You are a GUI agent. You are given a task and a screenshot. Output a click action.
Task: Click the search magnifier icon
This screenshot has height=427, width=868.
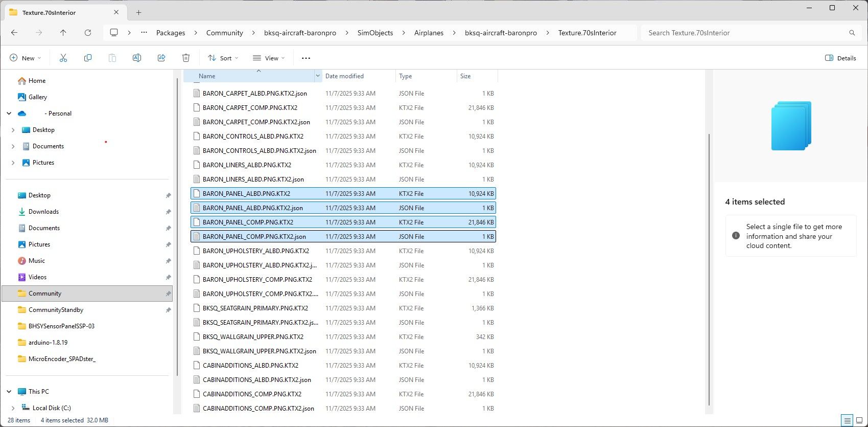(x=852, y=33)
